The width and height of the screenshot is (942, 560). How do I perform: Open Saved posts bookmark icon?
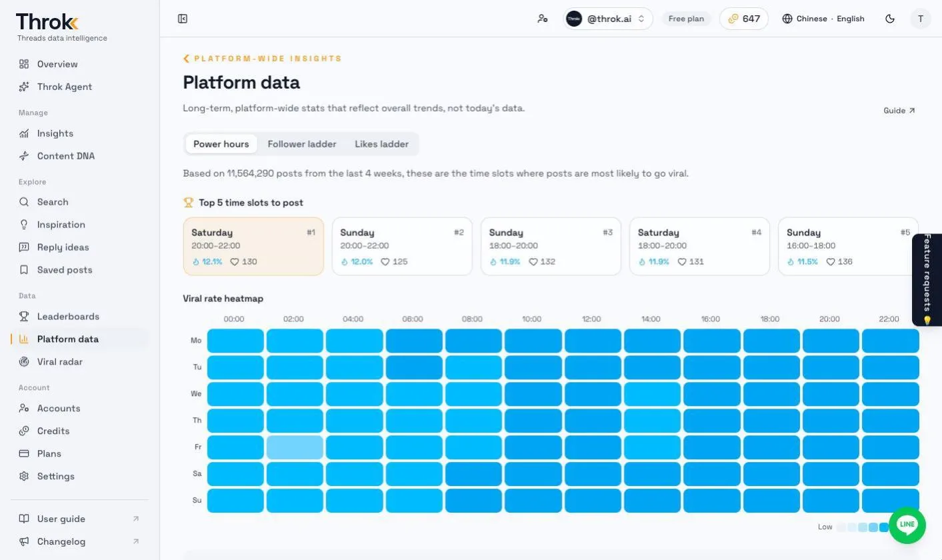(24, 270)
